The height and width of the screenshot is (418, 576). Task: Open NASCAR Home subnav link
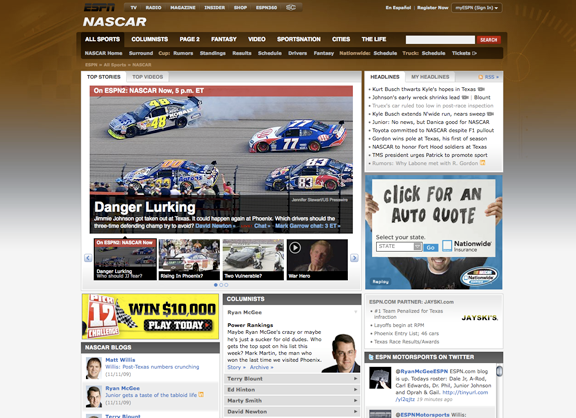click(x=103, y=53)
